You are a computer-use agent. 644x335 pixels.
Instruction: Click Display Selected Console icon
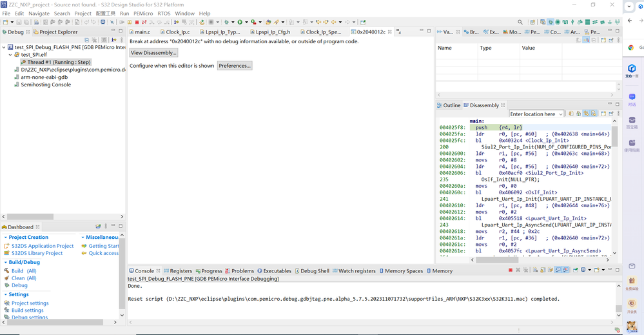[x=583, y=270]
